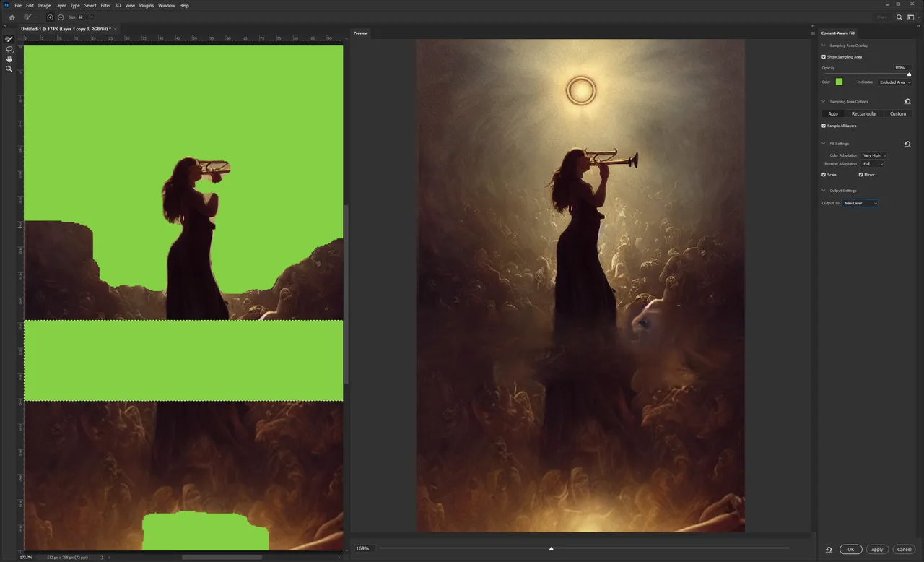Select Rectangular sampling area option
This screenshot has width=924, height=562.
(864, 113)
